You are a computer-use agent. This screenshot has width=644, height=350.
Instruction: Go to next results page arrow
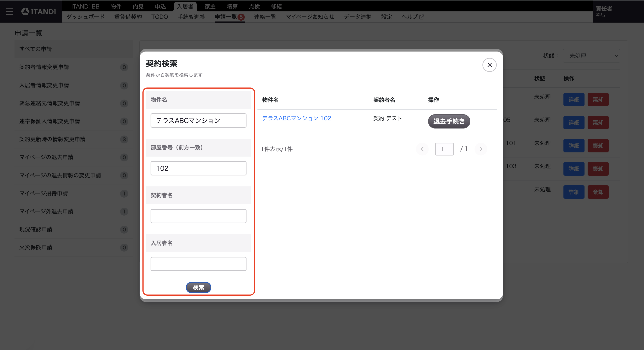(x=480, y=149)
